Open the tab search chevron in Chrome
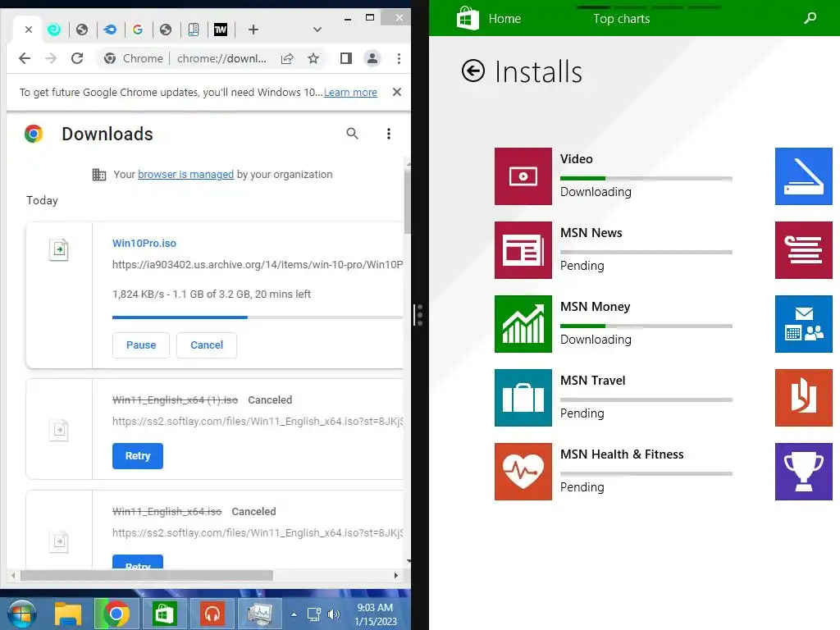Image resolution: width=840 pixels, height=630 pixels. [317, 30]
